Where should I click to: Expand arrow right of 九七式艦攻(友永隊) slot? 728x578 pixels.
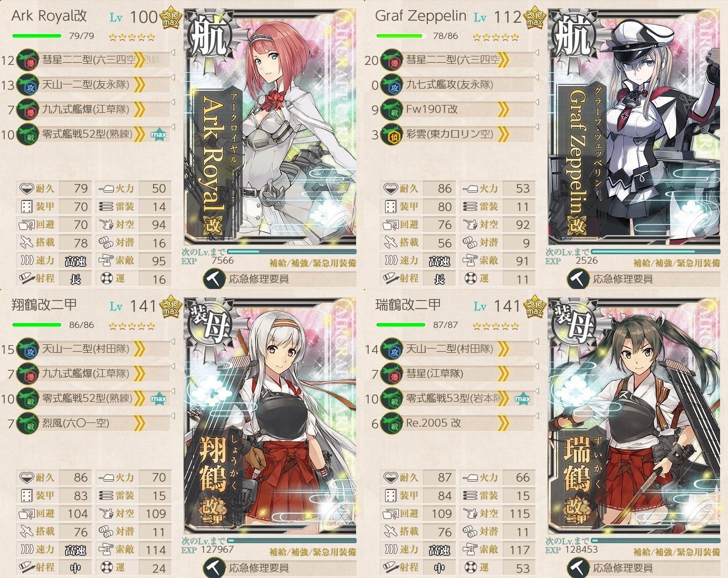(537, 78)
